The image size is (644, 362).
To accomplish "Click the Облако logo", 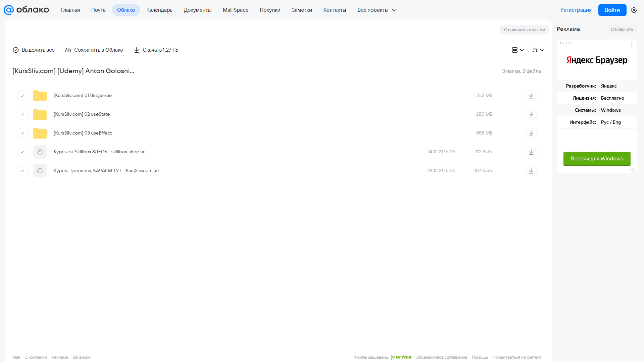I will point(27,10).
